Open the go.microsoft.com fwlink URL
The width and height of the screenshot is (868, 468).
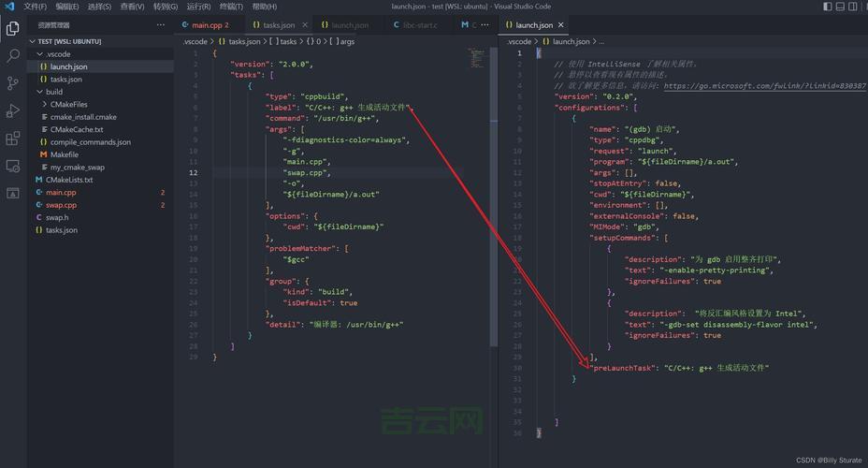(764, 86)
